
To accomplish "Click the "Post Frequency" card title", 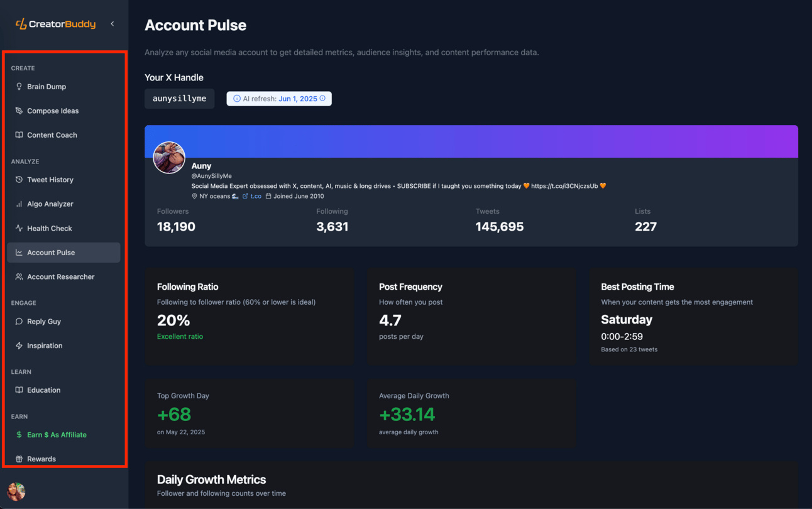I will tap(410, 287).
